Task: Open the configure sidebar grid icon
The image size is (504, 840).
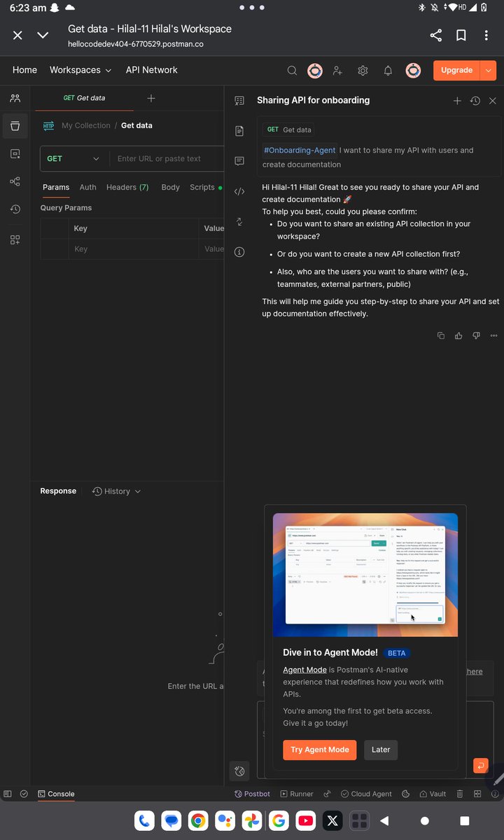Action: 15,239
